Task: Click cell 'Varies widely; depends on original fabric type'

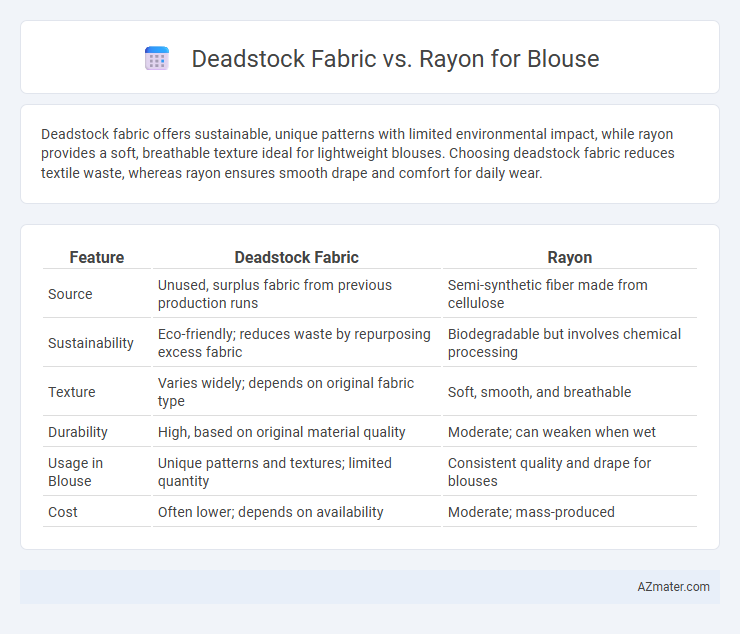Action: [x=296, y=392]
